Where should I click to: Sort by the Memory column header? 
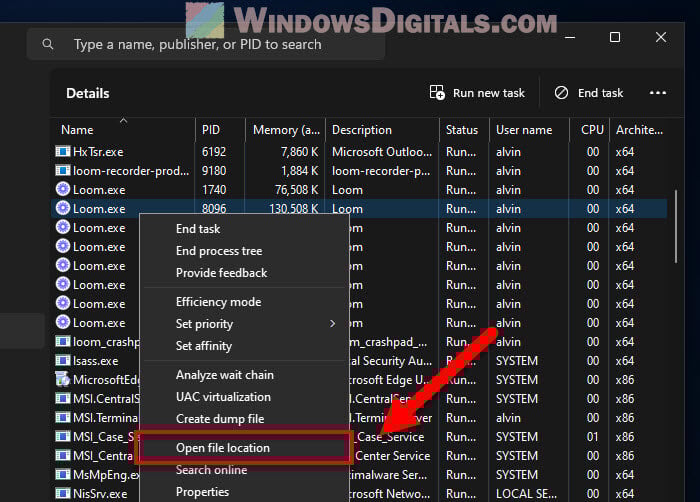[286, 130]
